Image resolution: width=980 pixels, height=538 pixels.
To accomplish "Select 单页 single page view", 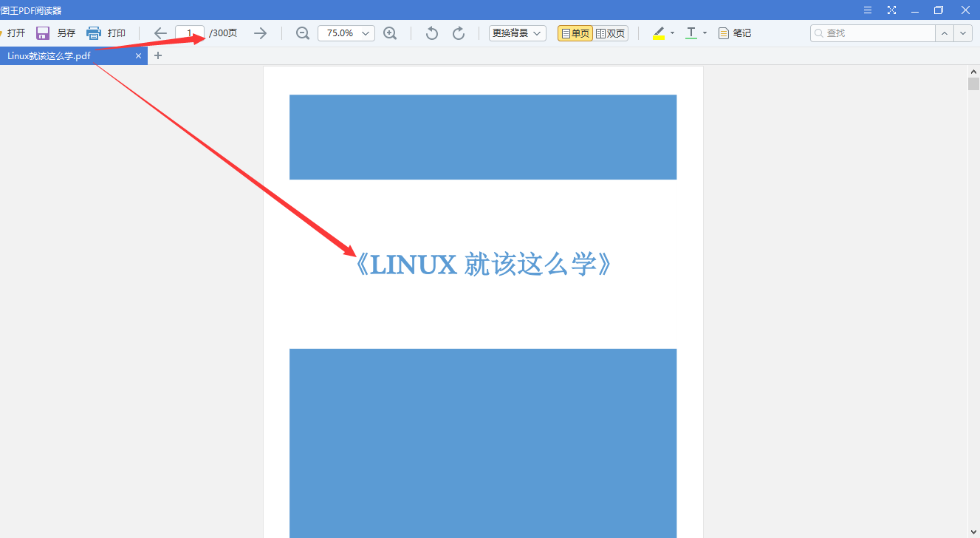I will pos(575,33).
